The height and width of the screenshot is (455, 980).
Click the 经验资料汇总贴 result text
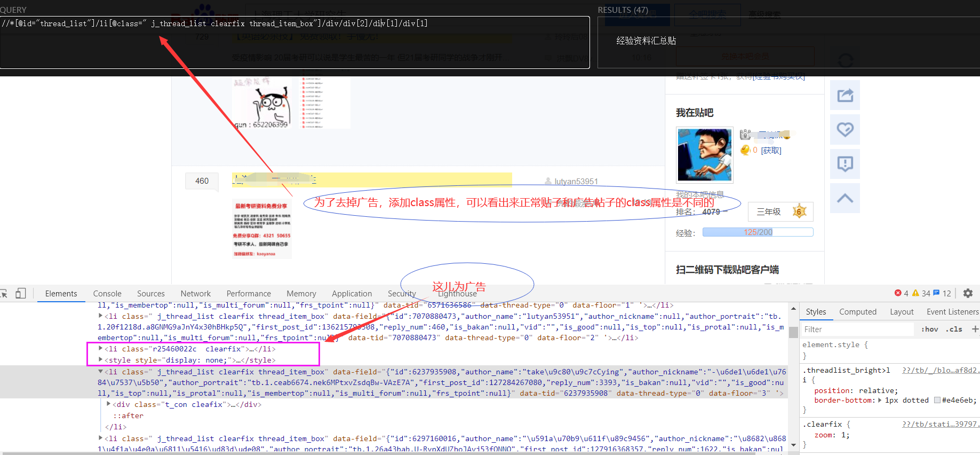click(646, 41)
